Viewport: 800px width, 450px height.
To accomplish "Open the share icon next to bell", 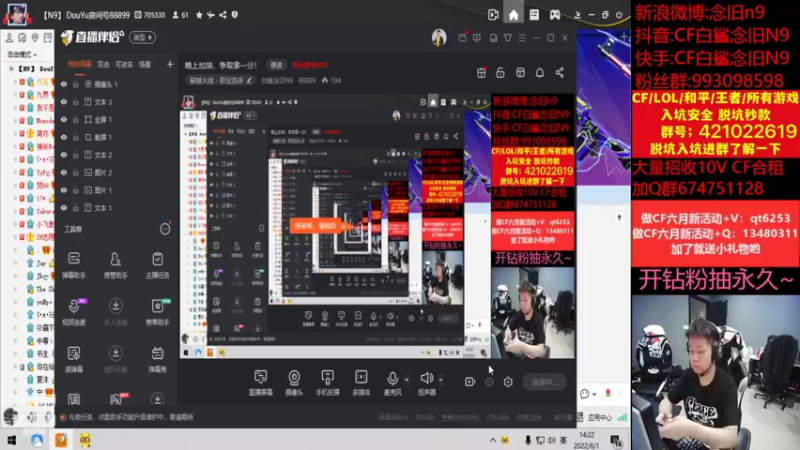I will (560, 72).
